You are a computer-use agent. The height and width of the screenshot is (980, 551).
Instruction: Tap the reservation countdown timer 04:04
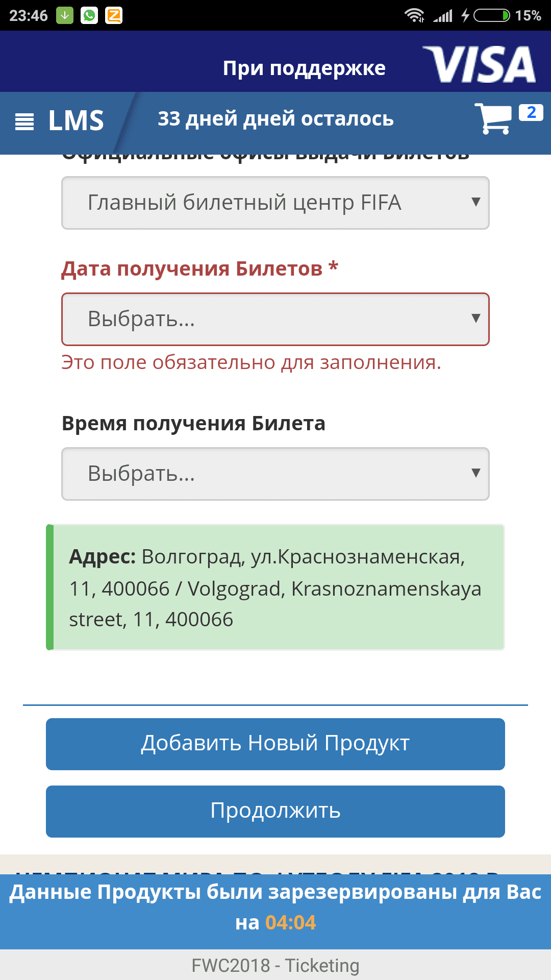click(290, 923)
